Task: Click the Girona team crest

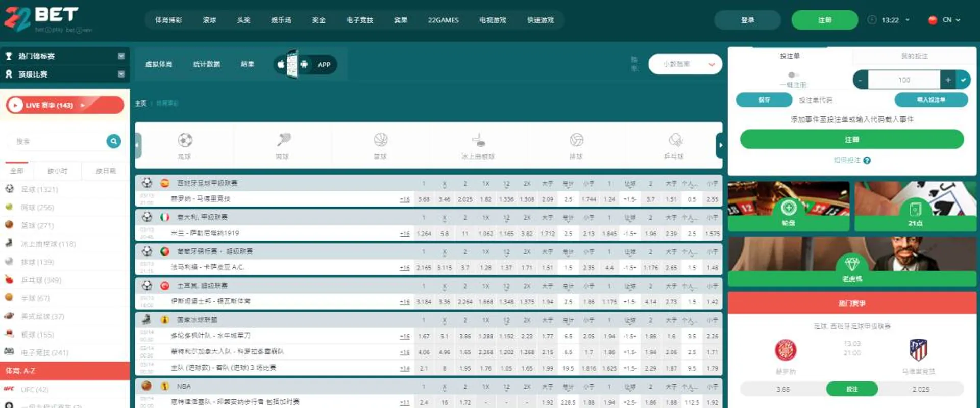Action: (x=786, y=350)
